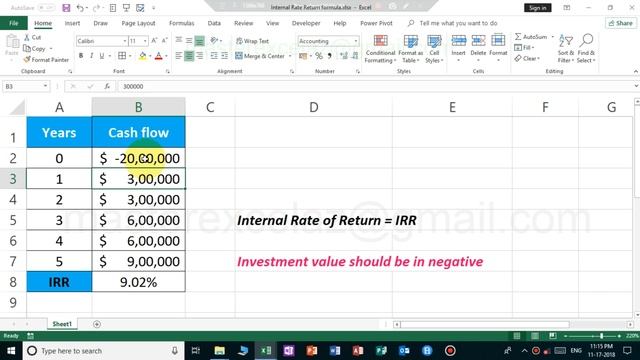640x360 pixels.
Task: Open Sort & Filter menu
Action: click(566, 49)
